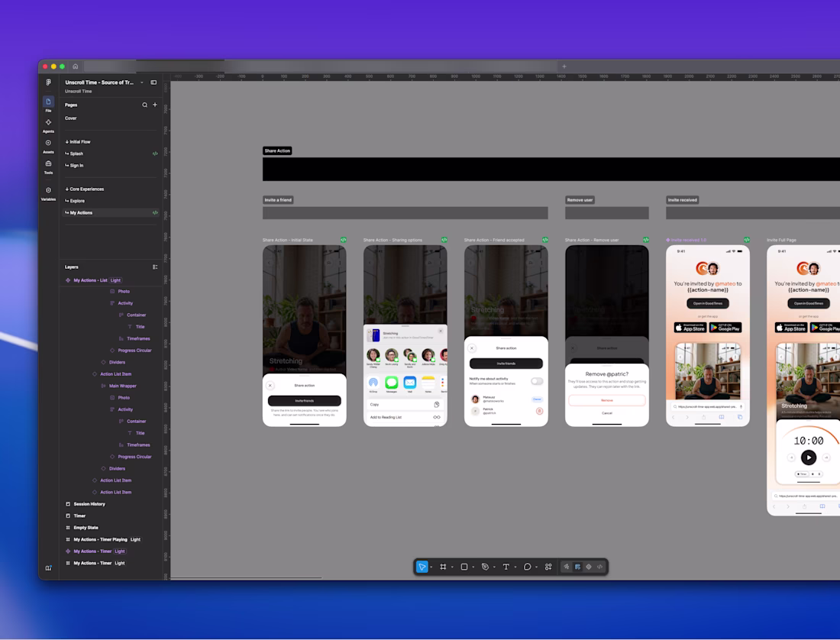This screenshot has width=840, height=640.
Task: Click dev status icon above Invite received frame
Action: [747, 240]
